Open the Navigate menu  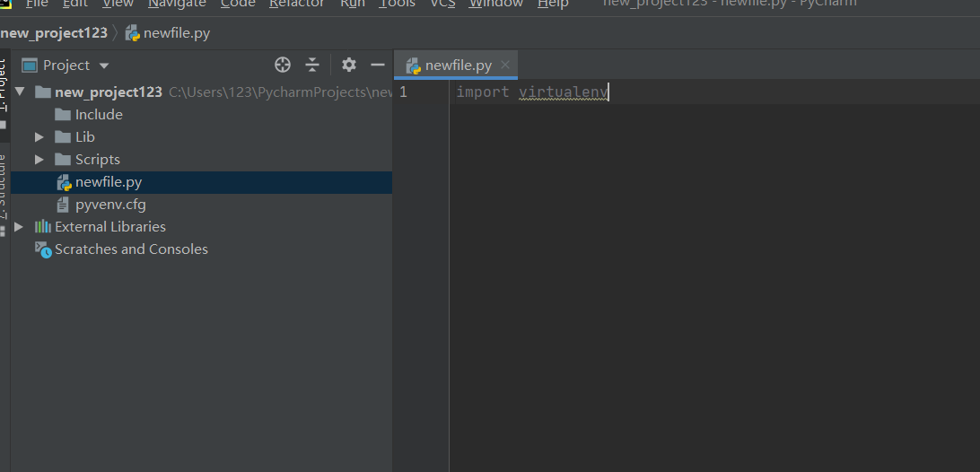coord(177,3)
